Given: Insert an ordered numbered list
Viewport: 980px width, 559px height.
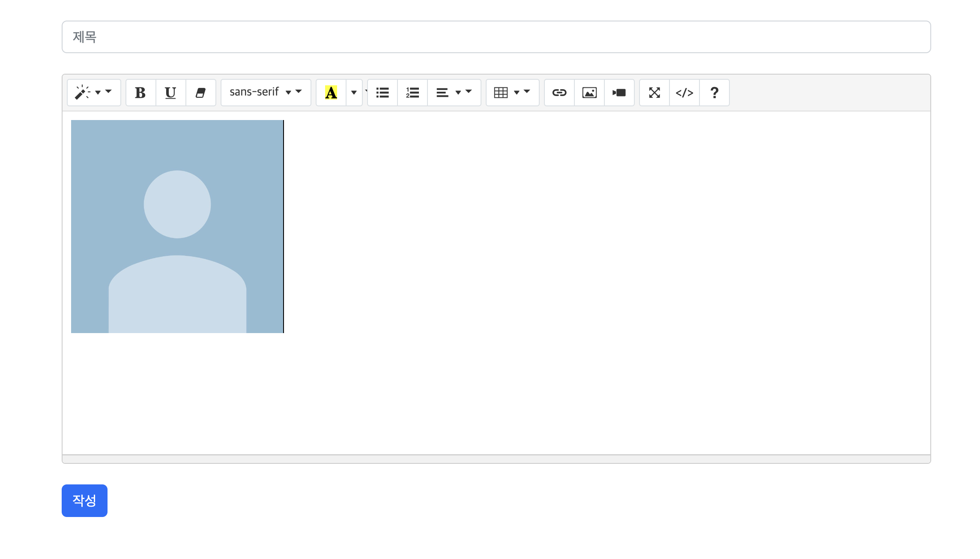Looking at the screenshot, I should coord(412,93).
